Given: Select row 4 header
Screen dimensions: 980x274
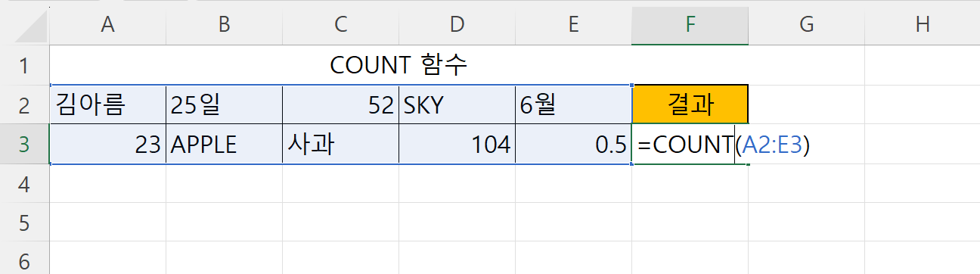Looking at the screenshot, I should [25, 183].
